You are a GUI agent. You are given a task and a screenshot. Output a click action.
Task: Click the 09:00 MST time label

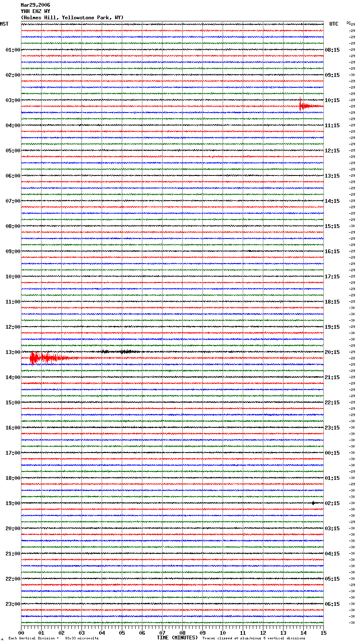(13, 251)
